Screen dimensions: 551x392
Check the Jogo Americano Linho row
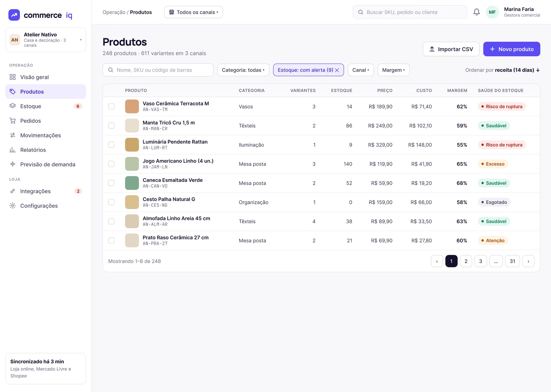tap(111, 164)
